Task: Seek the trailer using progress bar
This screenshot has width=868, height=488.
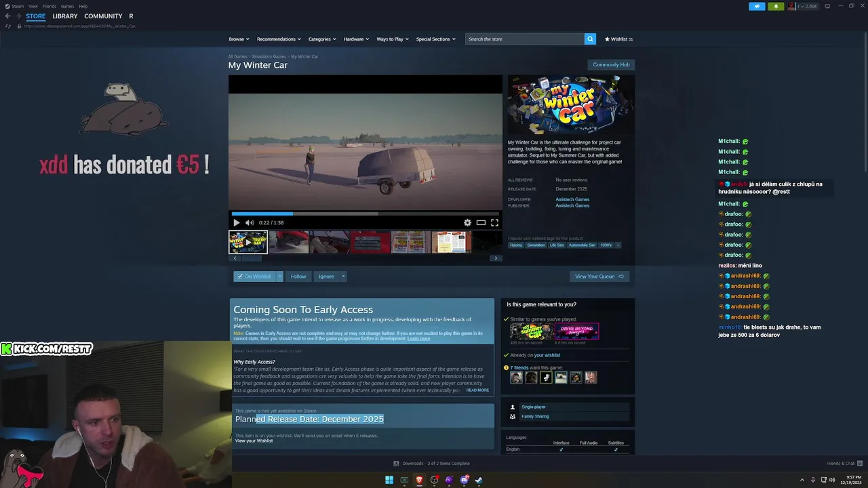Action: coord(365,213)
